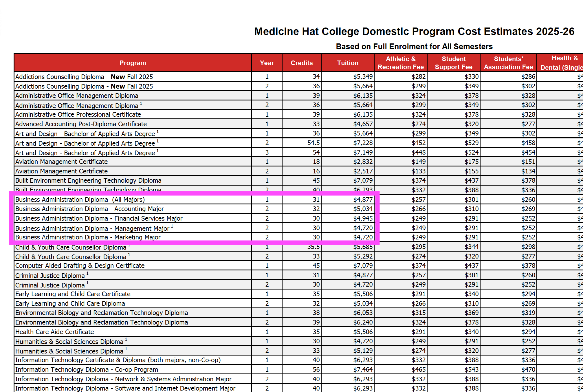Click Computer Aided Drafting & Design Certificate
This screenshot has width=583, height=392.
[80, 265]
